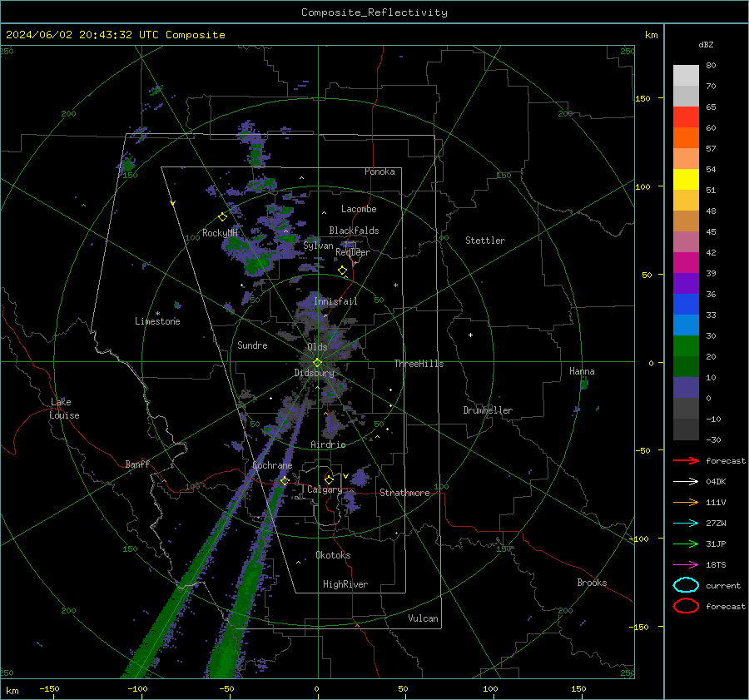Click yellow diamond marker below Cochrane label
This screenshot has width=749, height=700.
tap(285, 480)
